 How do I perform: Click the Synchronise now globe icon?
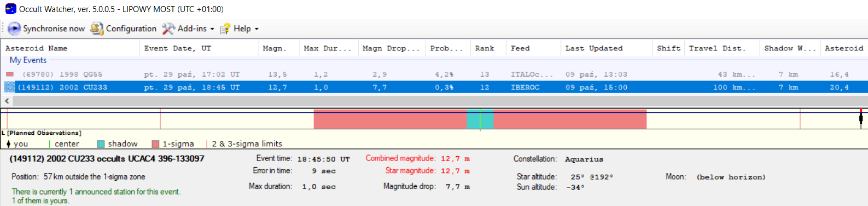click(14, 28)
